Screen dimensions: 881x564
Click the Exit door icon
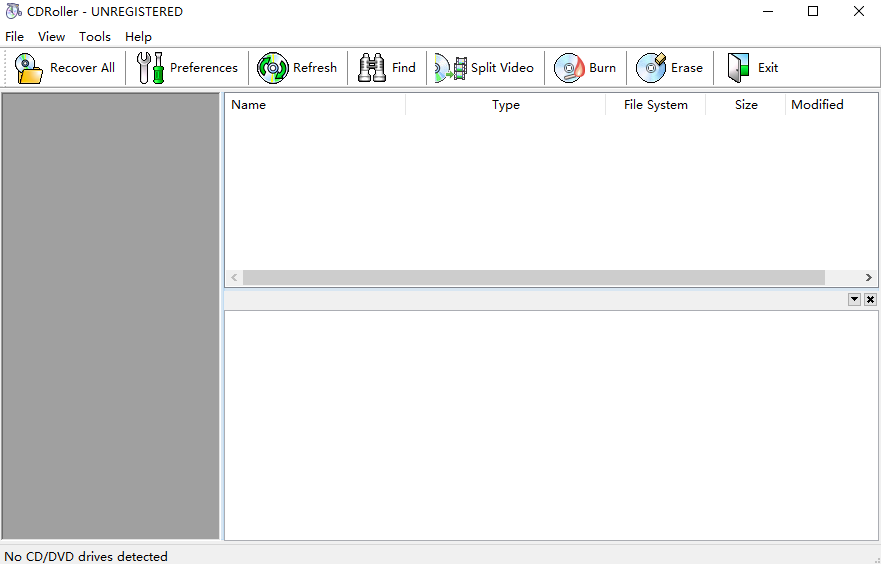(738, 68)
